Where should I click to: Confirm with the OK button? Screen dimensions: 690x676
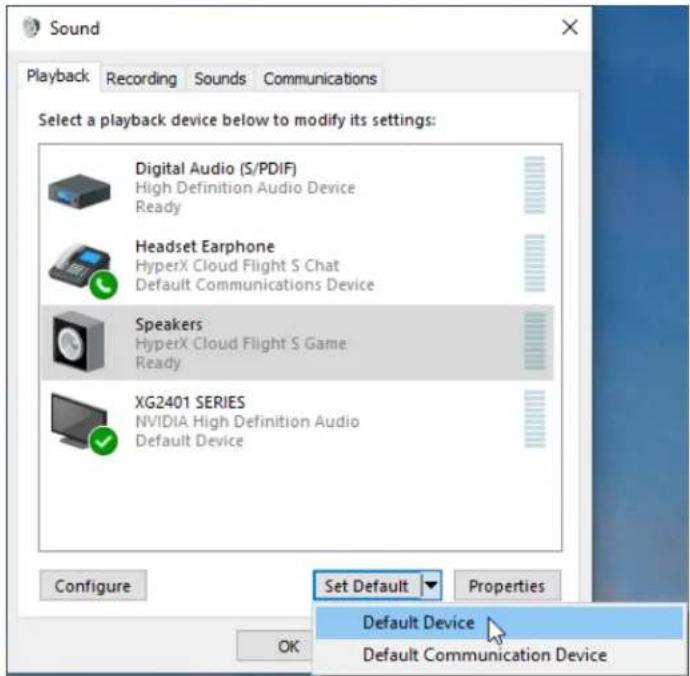pos(275,646)
